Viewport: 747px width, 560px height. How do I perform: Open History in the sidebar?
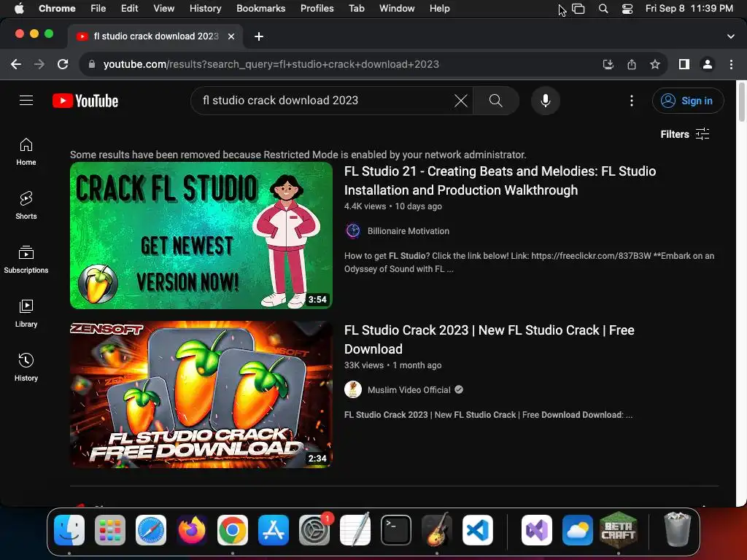click(26, 367)
